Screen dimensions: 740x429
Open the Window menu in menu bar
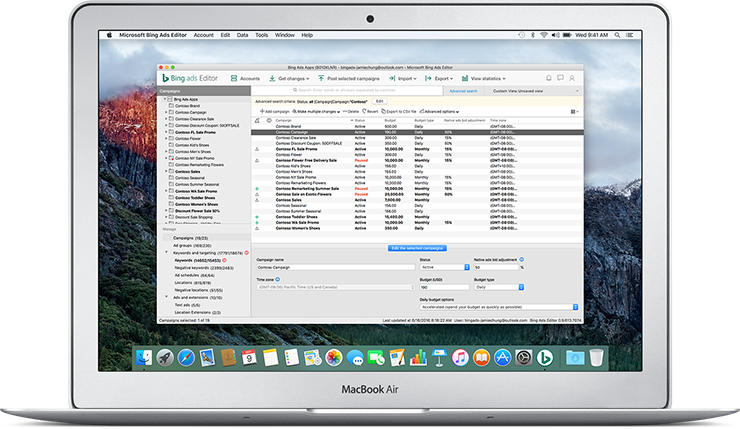point(285,35)
